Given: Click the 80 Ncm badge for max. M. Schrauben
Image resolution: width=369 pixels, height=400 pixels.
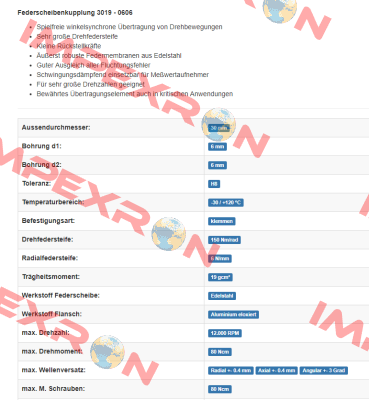Looking at the screenshot, I should point(220,389).
